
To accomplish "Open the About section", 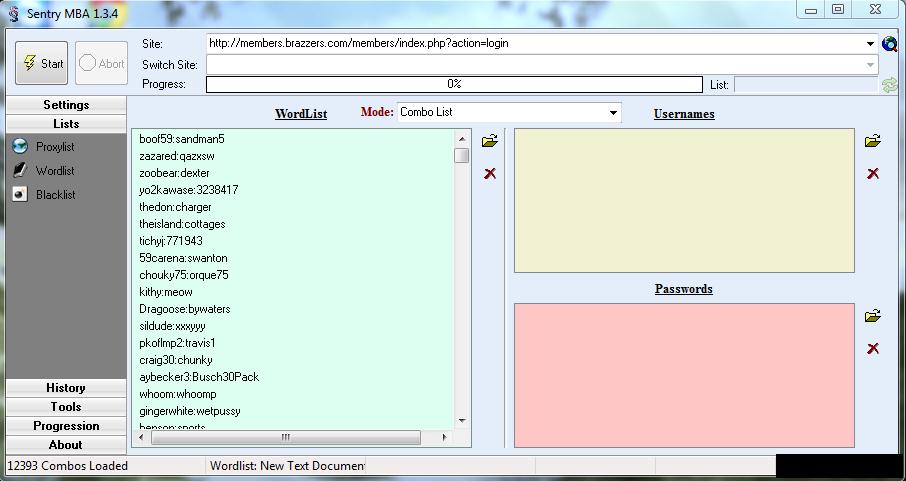I will [66, 445].
